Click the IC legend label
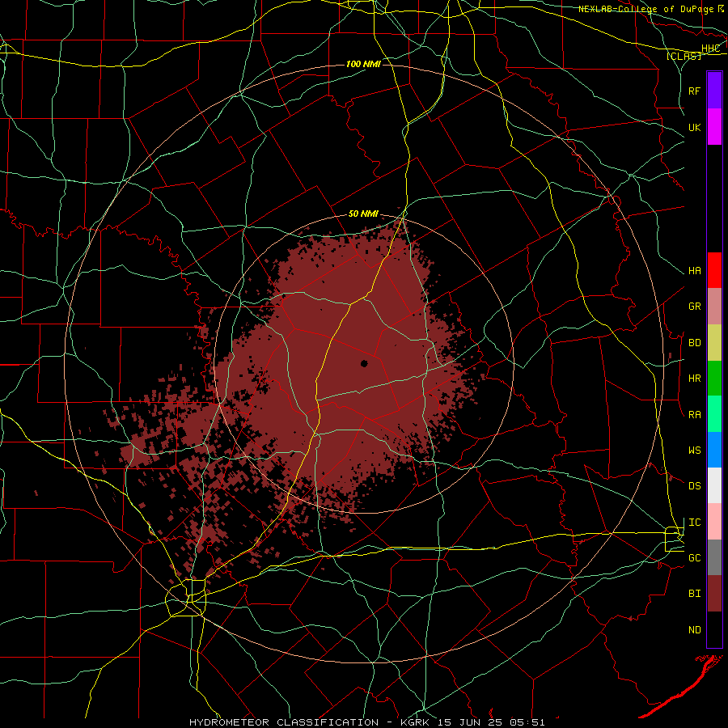The image size is (728, 728). click(694, 523)
